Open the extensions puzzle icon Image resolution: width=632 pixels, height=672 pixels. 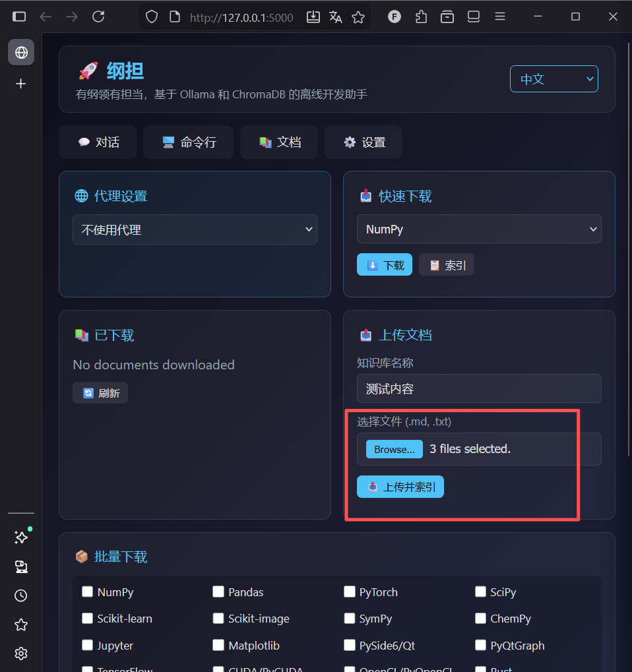point(421,16)
